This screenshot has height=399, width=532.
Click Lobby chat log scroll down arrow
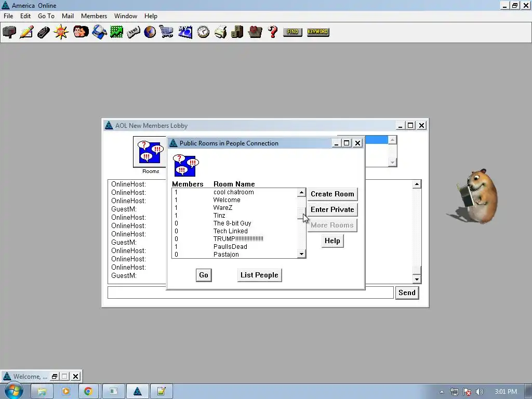(x=417, y=279)
